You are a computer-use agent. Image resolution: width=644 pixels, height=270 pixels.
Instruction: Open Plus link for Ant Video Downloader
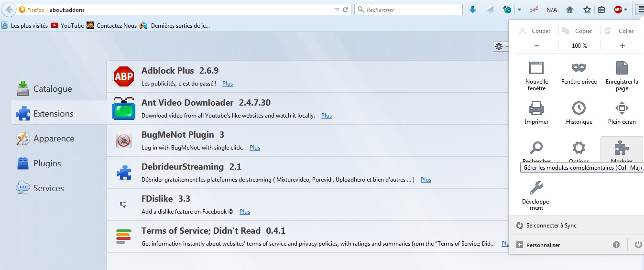pos(327,116)
